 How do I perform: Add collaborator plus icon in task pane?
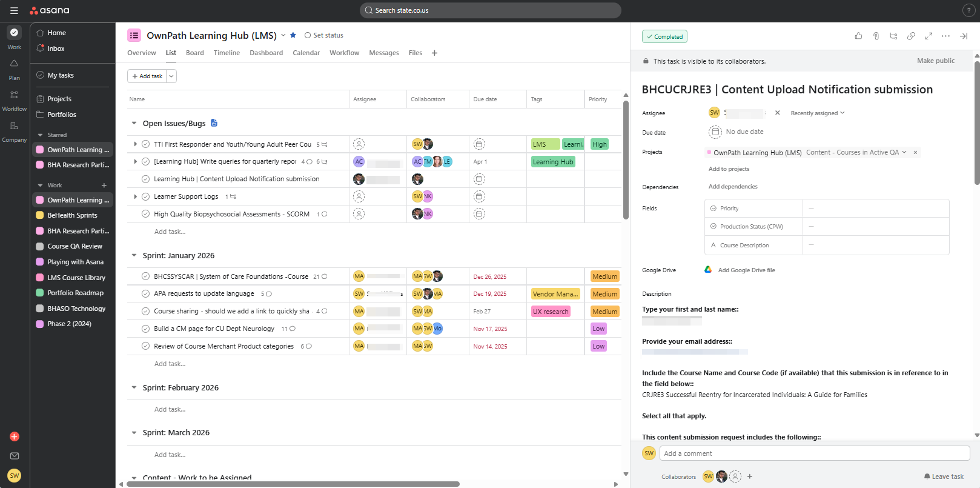point(750,476)
